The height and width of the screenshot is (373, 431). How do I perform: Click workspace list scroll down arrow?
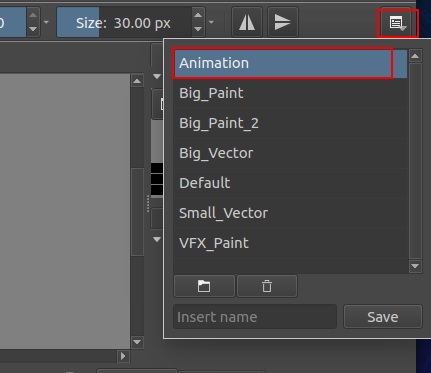(x=415, y=266)
